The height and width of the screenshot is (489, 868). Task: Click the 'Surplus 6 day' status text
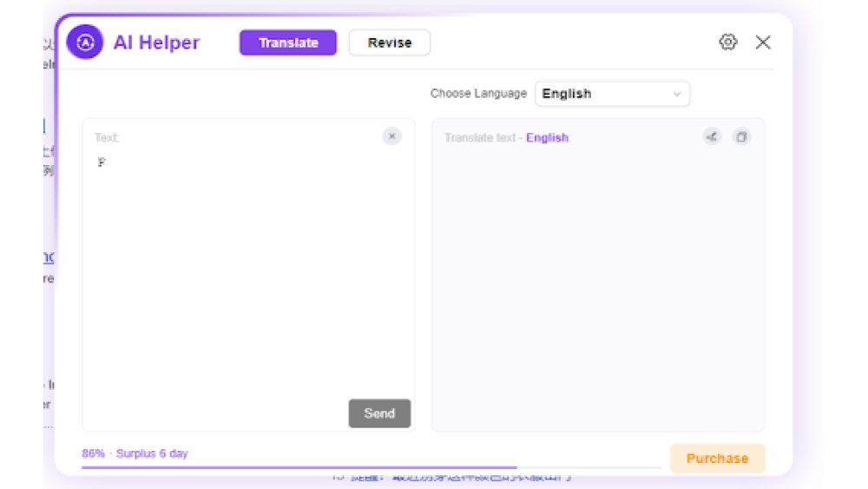pyautogui.click(x=152, y=453)
